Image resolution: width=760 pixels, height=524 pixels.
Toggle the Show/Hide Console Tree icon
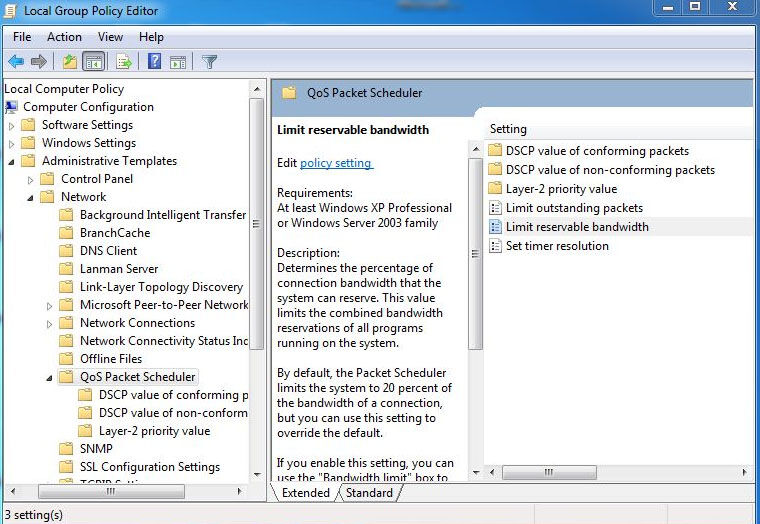[x=94, y=62]
